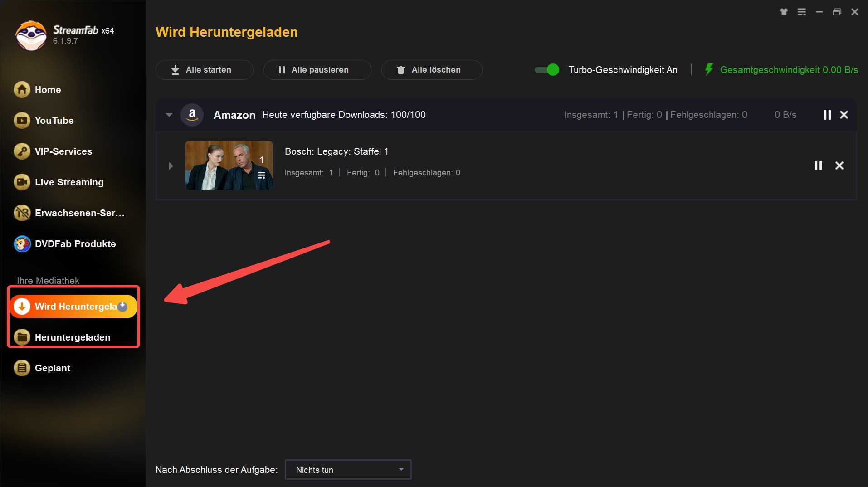This screenshot has height=487, width=868.
Task: Minimize the StreamFab window
Action: [x=819, y=12]
